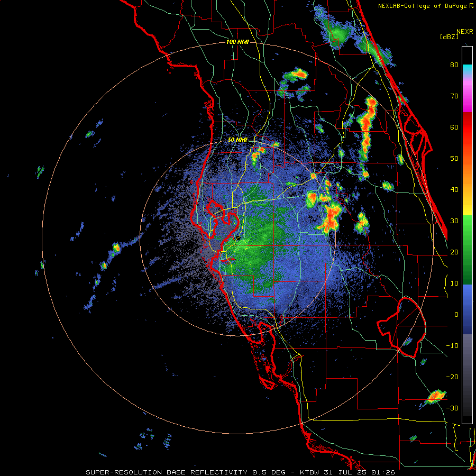476x476 pixels.
Task: Click the KTBW 31 JUL 25 01:26 timestamp
Action: point(347,472)
